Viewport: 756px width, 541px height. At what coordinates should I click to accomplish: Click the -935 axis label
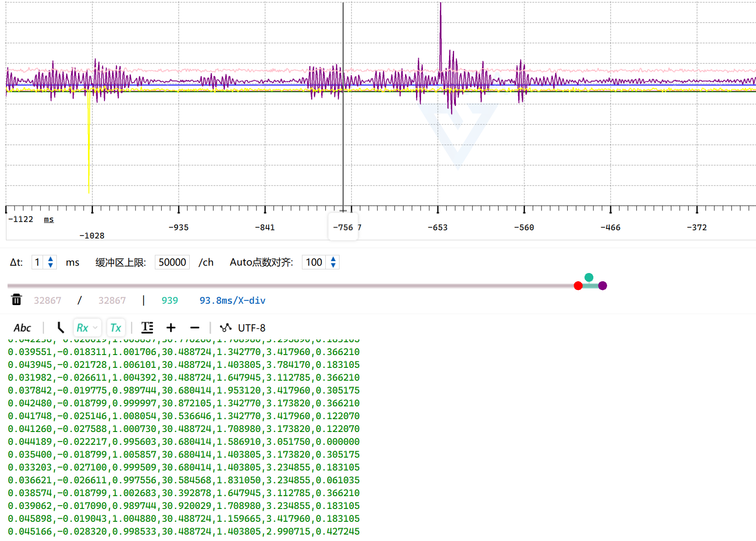click(x=178, y=227)
